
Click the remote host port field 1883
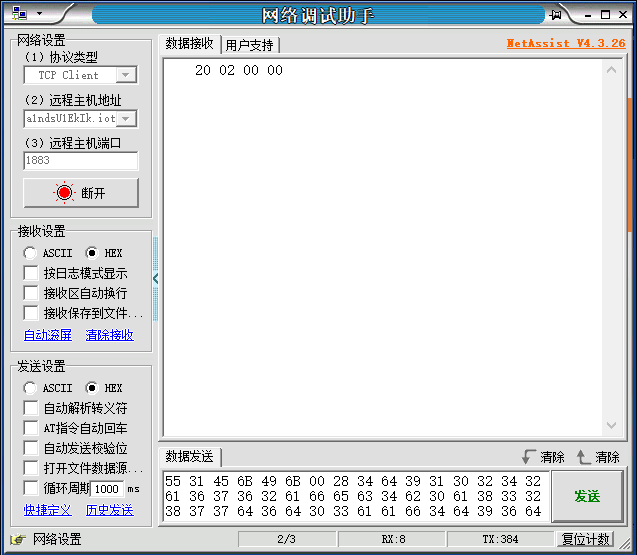click(x=81, y=160)
